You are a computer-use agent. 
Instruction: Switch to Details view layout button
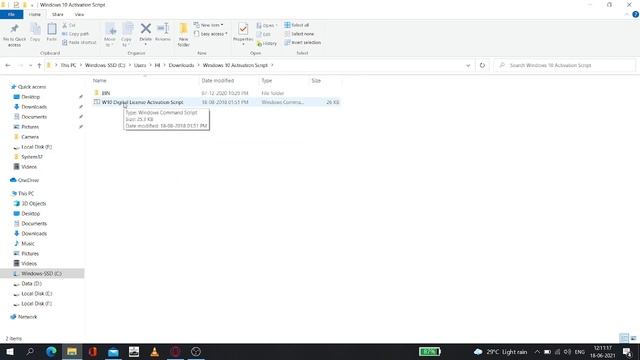click(x=624, y=338)
